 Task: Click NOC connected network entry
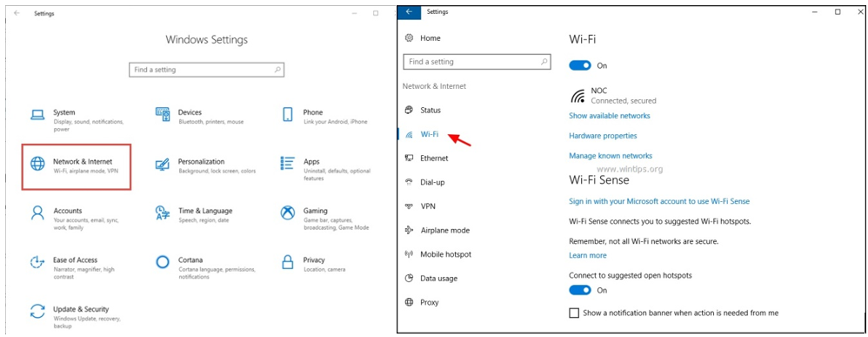(613, 96)
